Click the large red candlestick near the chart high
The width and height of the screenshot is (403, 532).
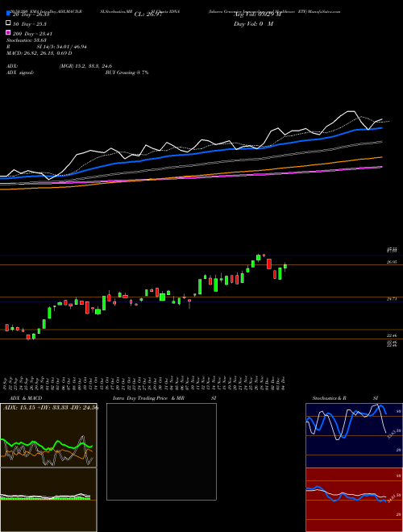click(269, 264)
